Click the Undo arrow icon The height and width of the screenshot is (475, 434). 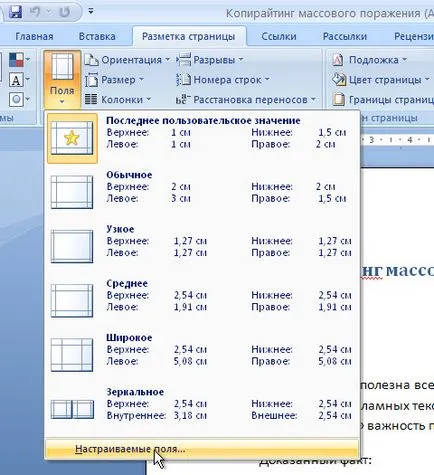click(35, 12)
